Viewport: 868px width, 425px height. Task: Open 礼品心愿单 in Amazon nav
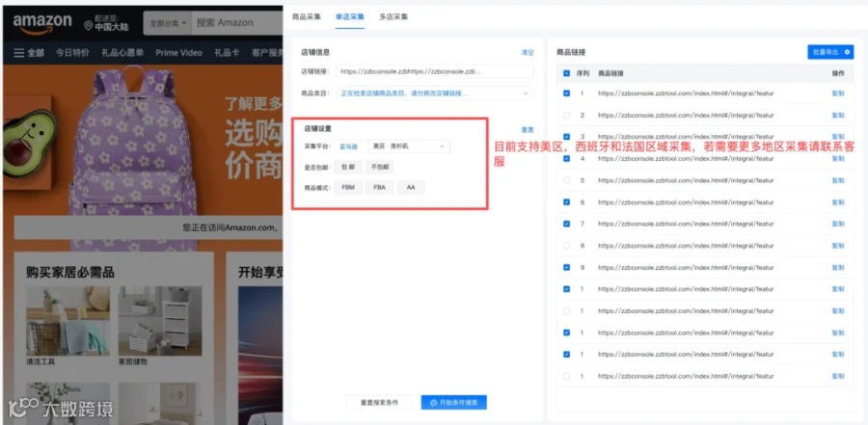[x=122, y=53]
